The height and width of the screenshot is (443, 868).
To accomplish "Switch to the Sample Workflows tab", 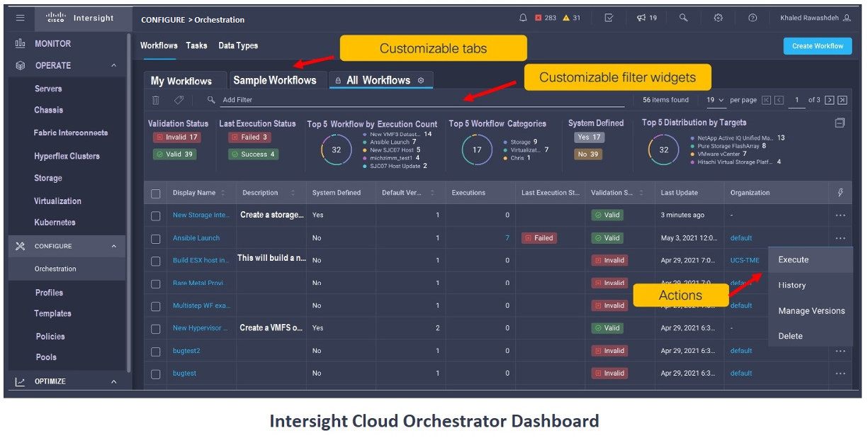I will tap(275, 80).
